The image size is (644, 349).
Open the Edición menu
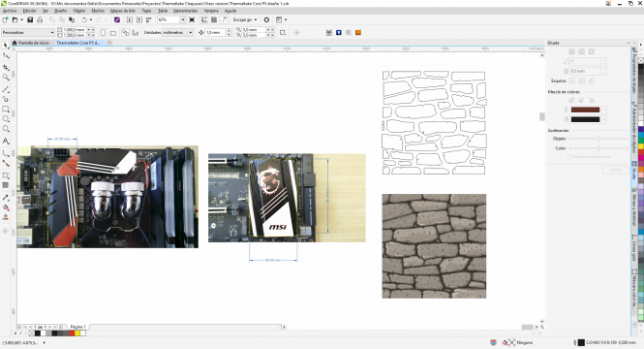point(29,11)
